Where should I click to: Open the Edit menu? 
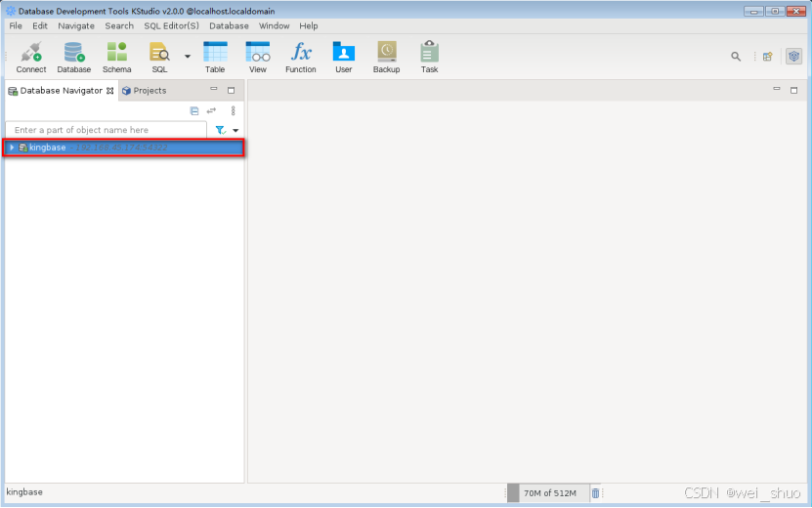[x=40, y=26]
